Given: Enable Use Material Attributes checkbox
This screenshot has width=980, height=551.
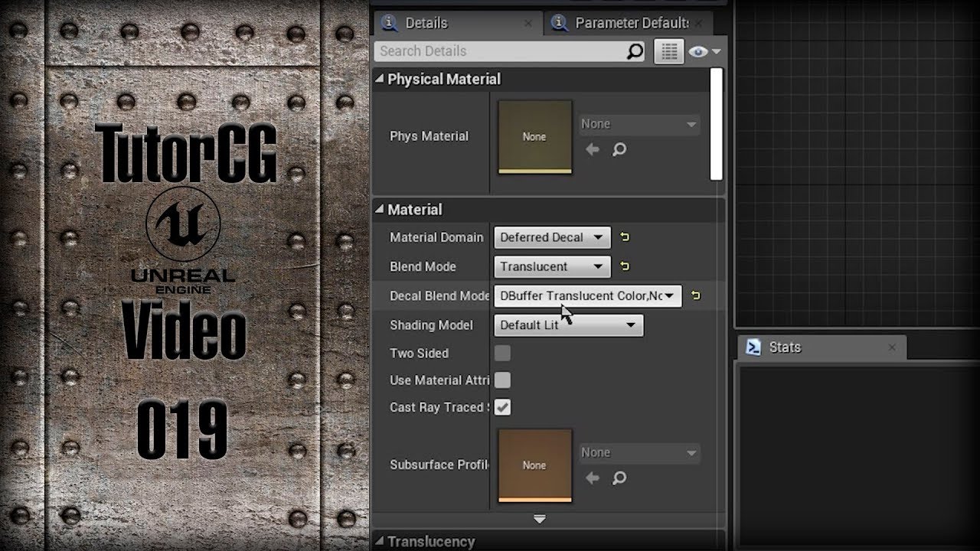Looking at the screenshot, I should [x=502, y=380].
